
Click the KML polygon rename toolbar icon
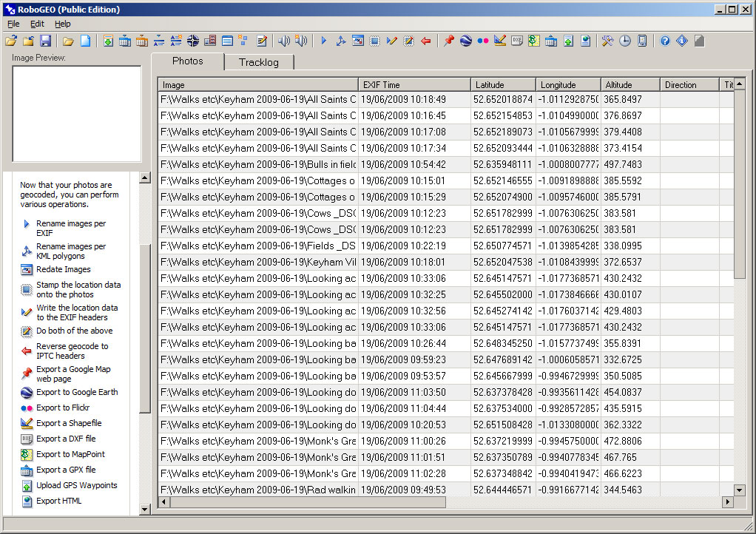tap(341, 41)
